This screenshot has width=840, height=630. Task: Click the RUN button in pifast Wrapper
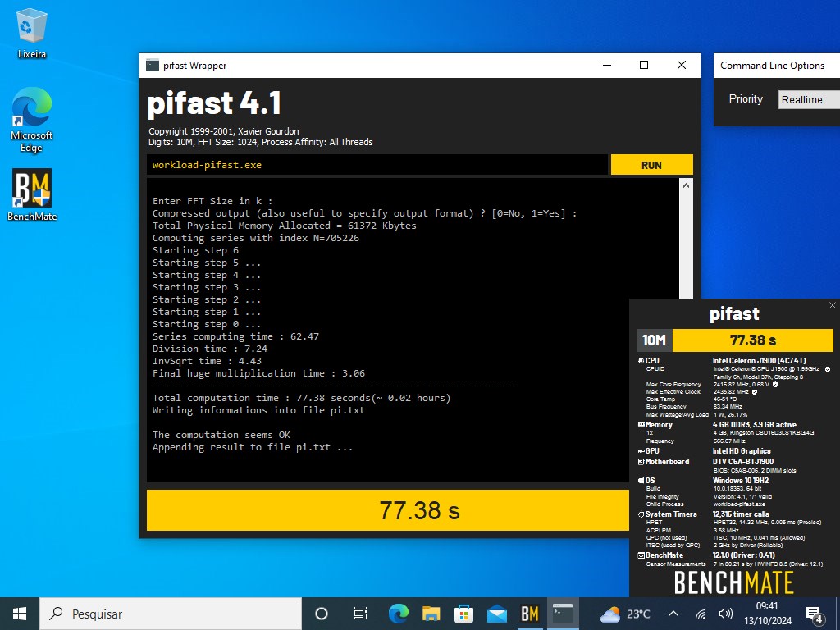pos(651,165)
